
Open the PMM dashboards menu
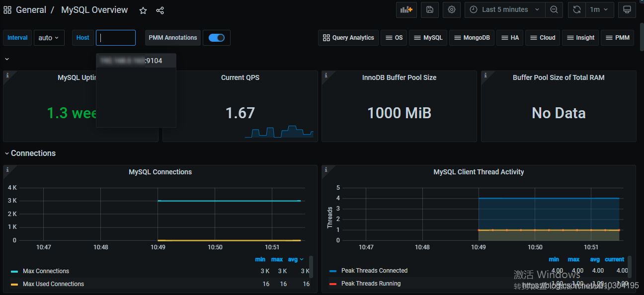[x=617, y=38]
